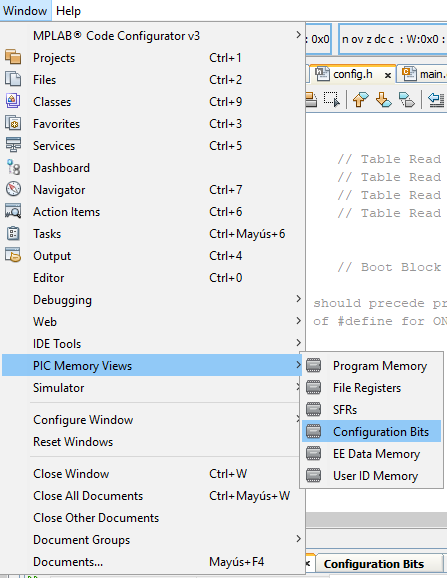Image resolution: width=447 pixels, height=578 pixels.
Task: Click the selection rectangle toolbar icon
Action: coord(332,100)
